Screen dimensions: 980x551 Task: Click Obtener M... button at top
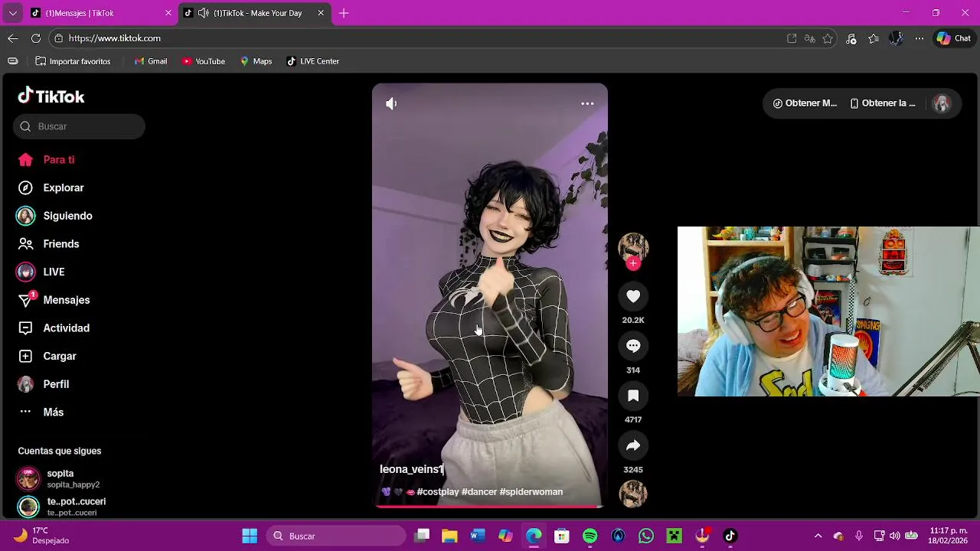805,103
